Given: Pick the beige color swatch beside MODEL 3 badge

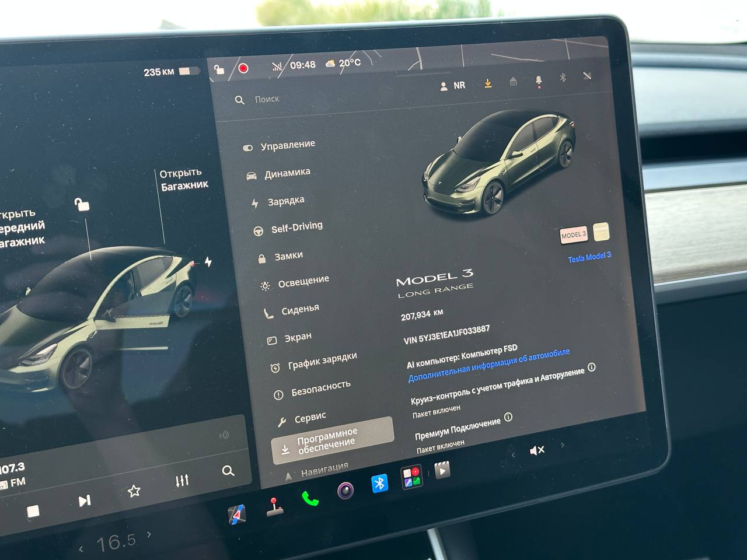Looking at the screenshot, I should tap(601, 232).
